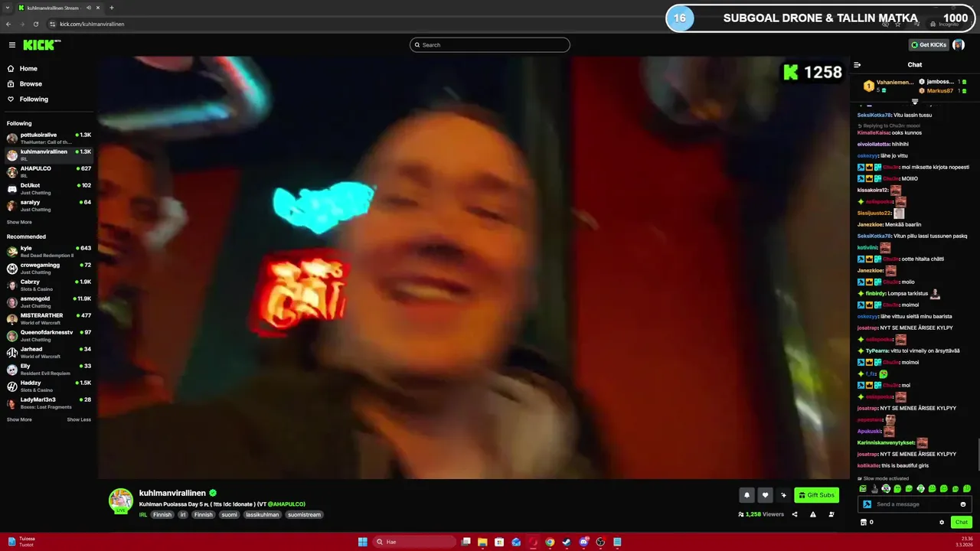Open AHAPULCO channel in Following list

click(48, 171)
